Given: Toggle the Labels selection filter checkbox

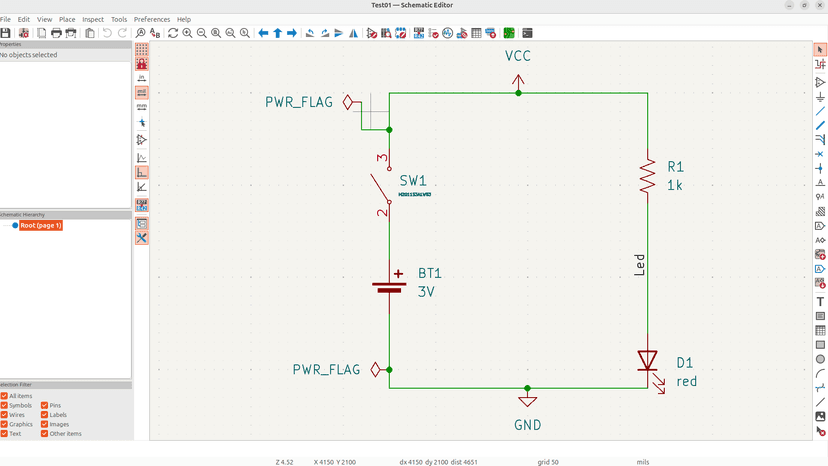Looking at the screenshot, I should coord(45,415).
